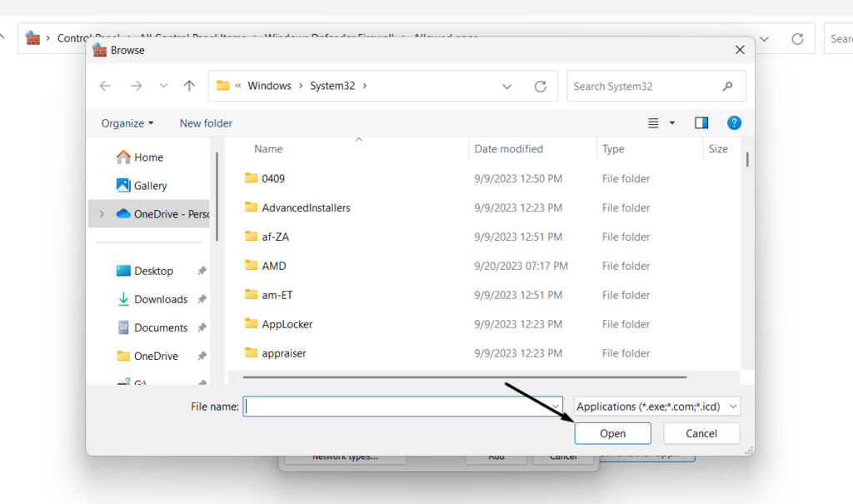This screenshot has width=853, height=504.
Task: Open the file type filter dropdown
Action: click(656, 407)
